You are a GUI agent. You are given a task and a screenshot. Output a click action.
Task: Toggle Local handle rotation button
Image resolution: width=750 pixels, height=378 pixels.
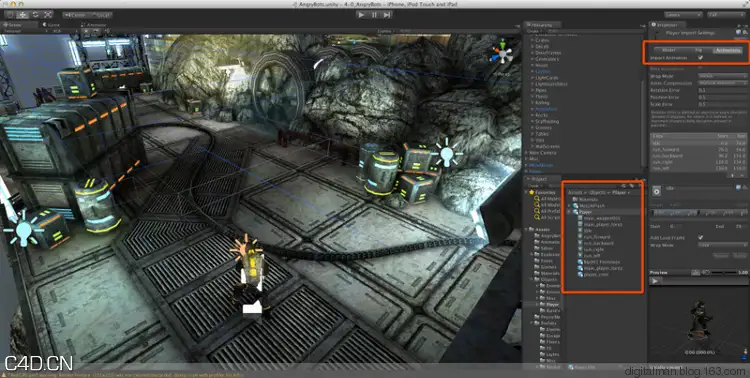click(99, 15)
